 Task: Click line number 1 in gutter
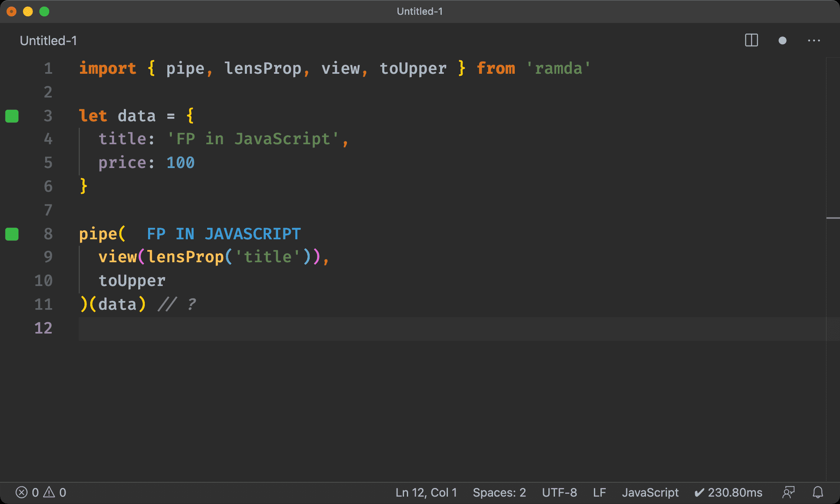click(48, 68)
